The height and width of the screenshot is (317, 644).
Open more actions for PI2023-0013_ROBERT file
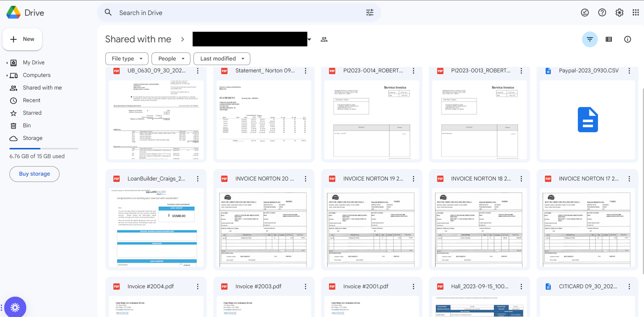coord(521,71)
